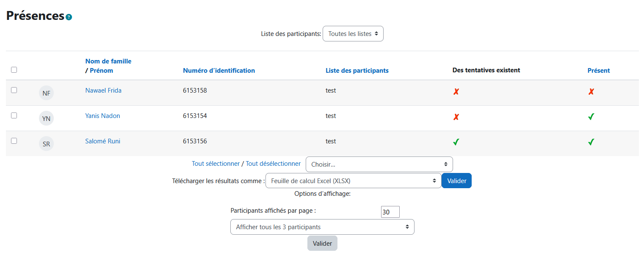Click Tout désélectionner
The width and height of the screenshot is (644, 255).
tap(273, 164)
